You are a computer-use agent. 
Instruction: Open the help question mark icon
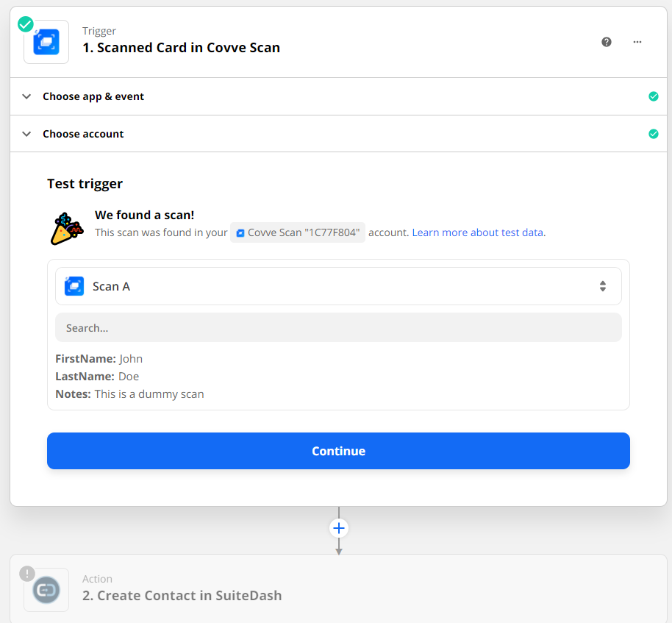[x=607, y=42]
